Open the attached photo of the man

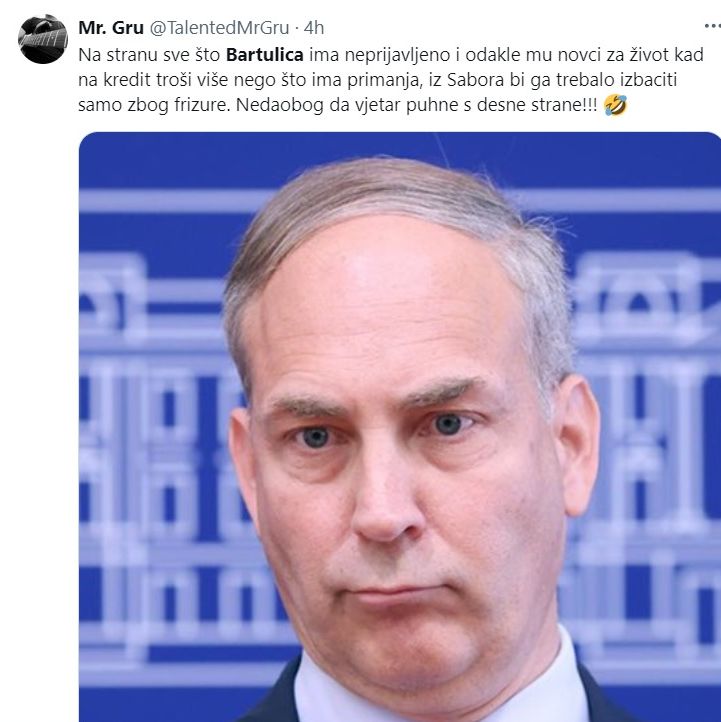tap(400, 427)
